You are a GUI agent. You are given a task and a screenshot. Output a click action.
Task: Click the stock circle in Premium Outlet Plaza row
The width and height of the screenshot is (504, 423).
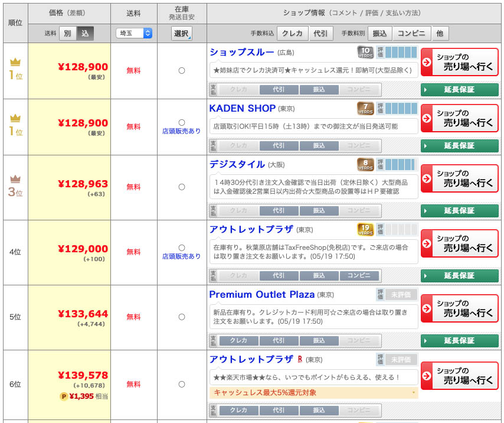click(182, 317)
